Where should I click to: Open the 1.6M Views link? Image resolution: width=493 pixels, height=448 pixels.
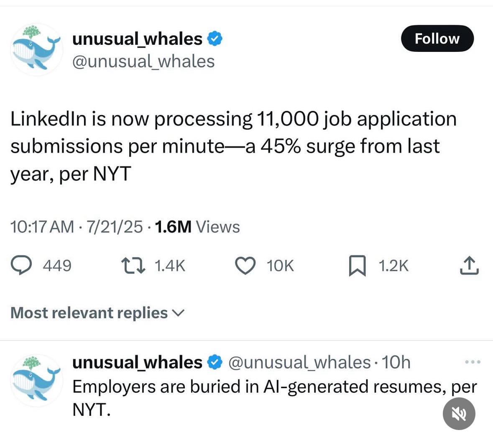(x=197, y=227)
